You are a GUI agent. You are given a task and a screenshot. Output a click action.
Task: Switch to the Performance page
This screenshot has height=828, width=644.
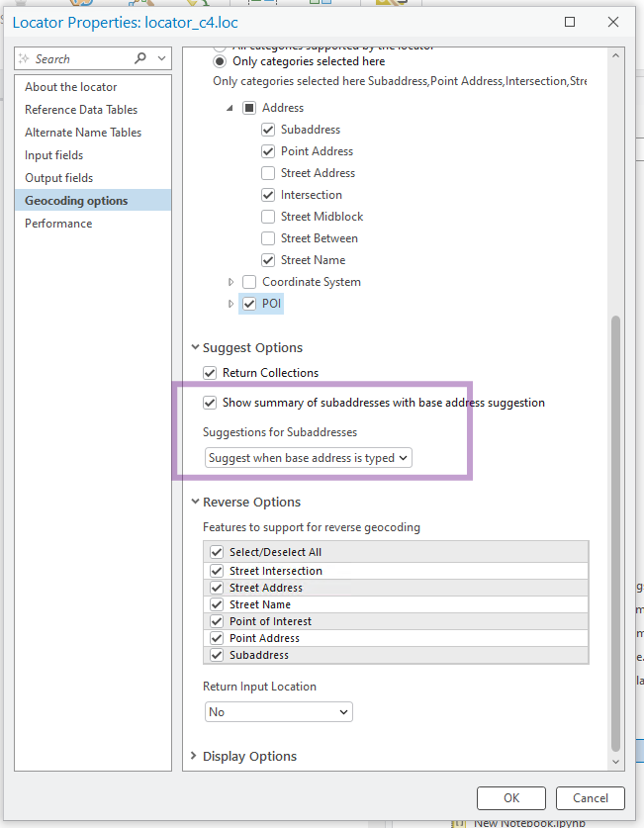click(x=58, y=224)
